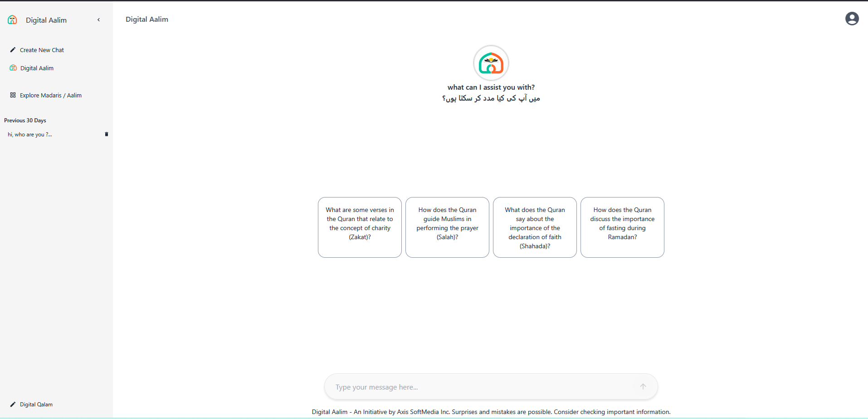Image resolution: width=868 pixels, height=419 pixels.
Task: Click the Urdu greeting line
Action: [x=491, y=98]
